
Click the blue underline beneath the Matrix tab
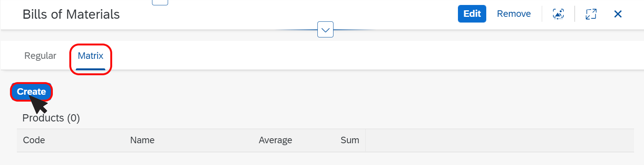tap(91, 69)
